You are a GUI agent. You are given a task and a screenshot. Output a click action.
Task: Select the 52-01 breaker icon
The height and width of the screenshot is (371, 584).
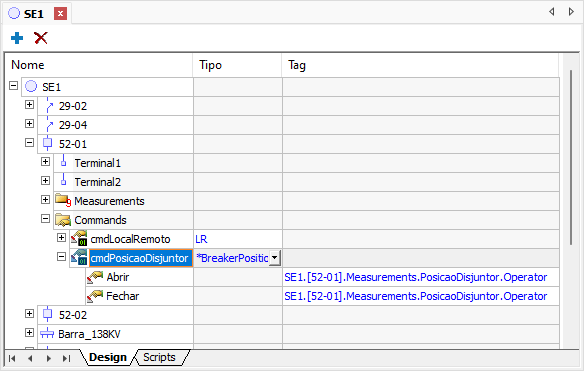pos(47,144)
